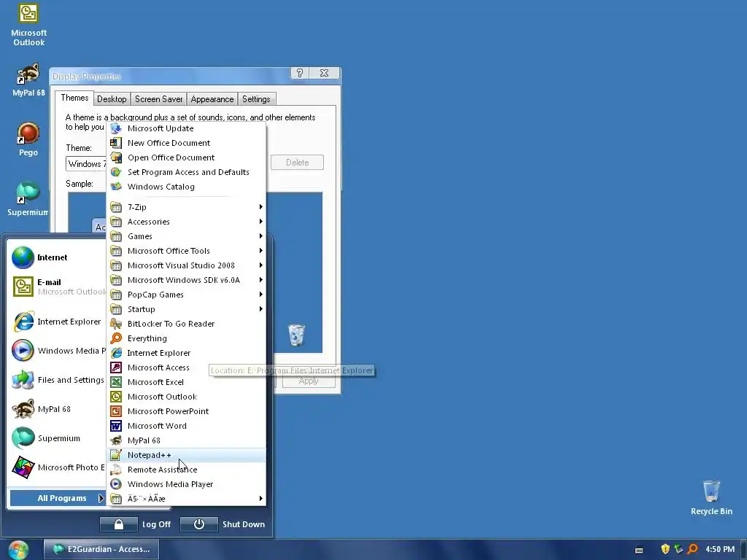
Task: Launch Internet Explorer from All Programs list
Action: pos(186,353)
